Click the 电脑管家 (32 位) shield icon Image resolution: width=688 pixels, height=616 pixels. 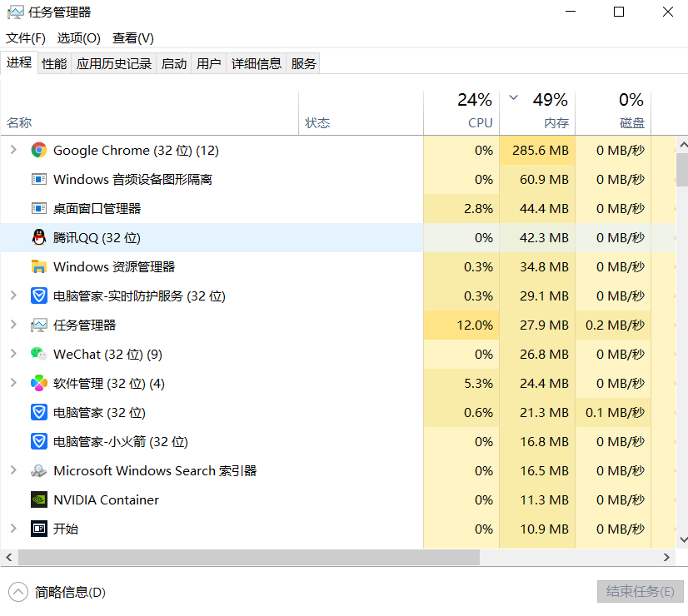38,413
